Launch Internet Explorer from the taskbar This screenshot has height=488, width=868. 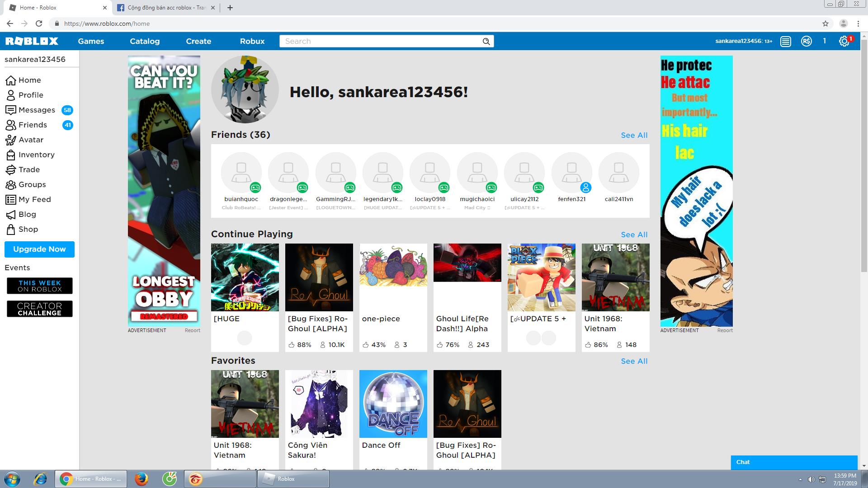pos(41,479)
